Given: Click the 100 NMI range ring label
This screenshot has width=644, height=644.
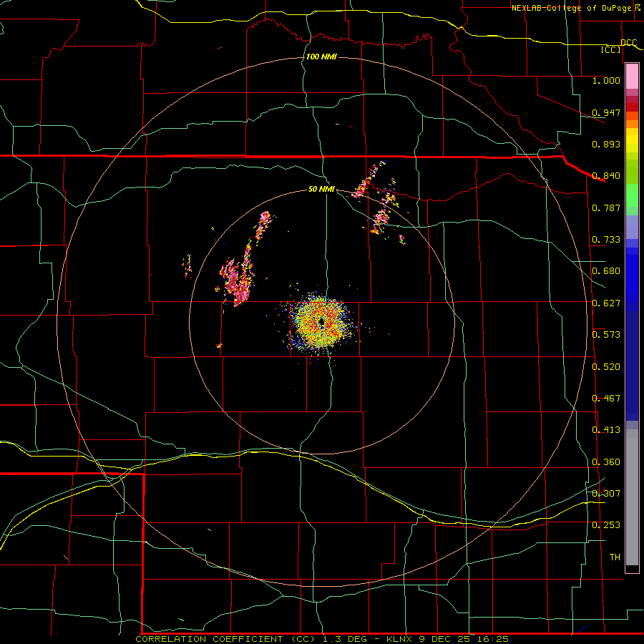Looking at the screenshot, I should coord(321,57).
